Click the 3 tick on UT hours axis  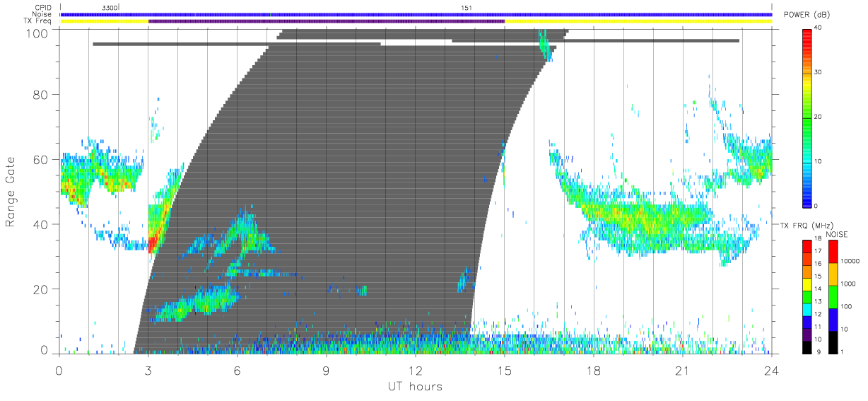click(148, 371)
